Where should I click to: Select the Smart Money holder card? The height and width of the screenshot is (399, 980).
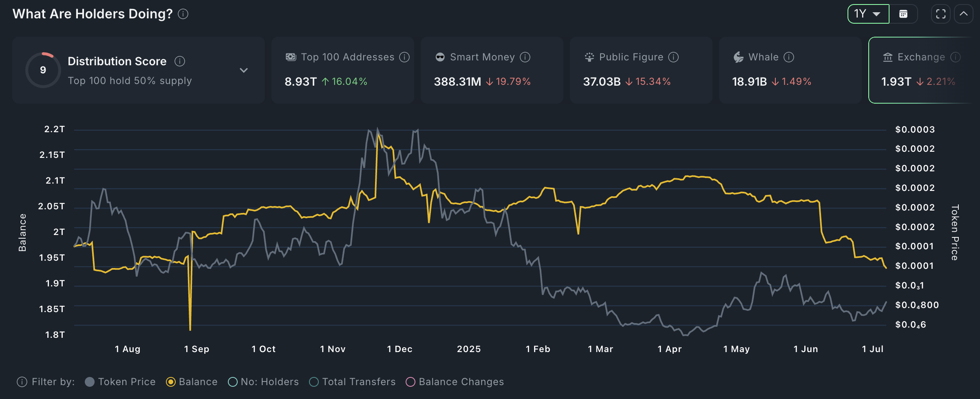[492, 70]
